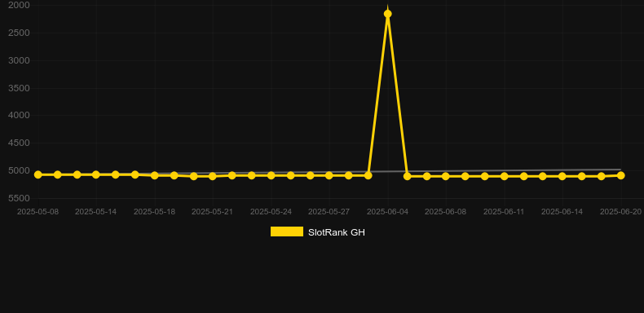Select the last data point at 2025-06-20
Screen dimensions: 644x313
click(x=620, y=175)
